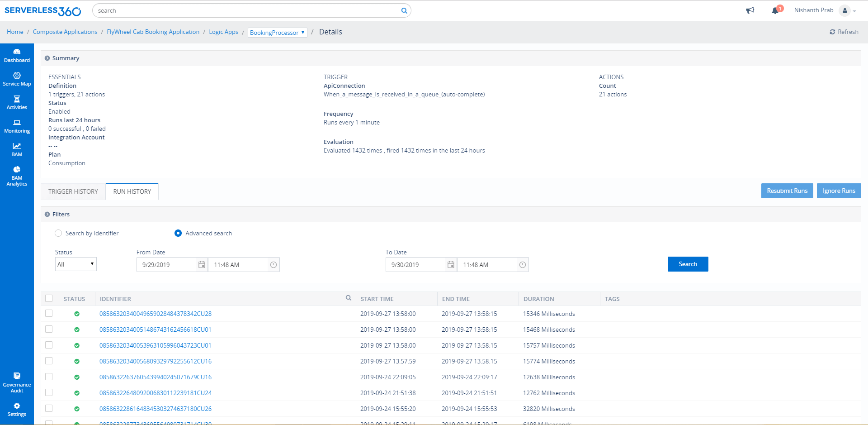Click the Resubmit Runs button
868x425 pixels.
[x=787, y=191]
